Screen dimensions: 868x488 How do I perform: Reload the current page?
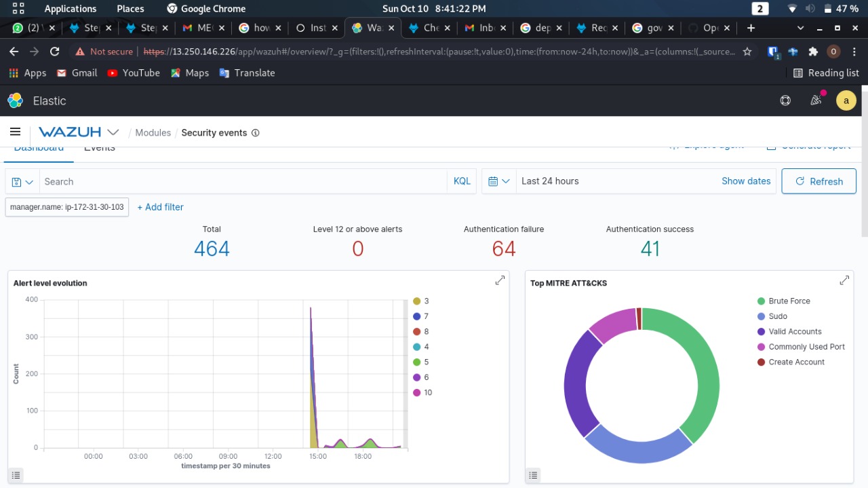tap(55, 52)
